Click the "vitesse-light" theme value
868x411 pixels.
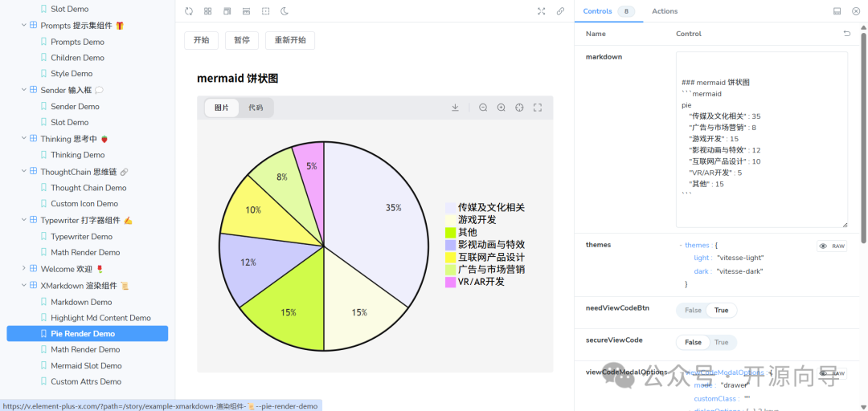pyautogui.click(x=740, y=258)
